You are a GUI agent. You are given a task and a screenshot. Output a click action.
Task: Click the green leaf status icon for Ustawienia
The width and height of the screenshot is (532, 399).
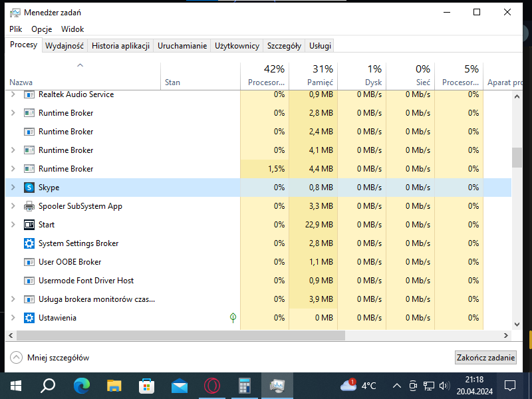tap(233, 318)
